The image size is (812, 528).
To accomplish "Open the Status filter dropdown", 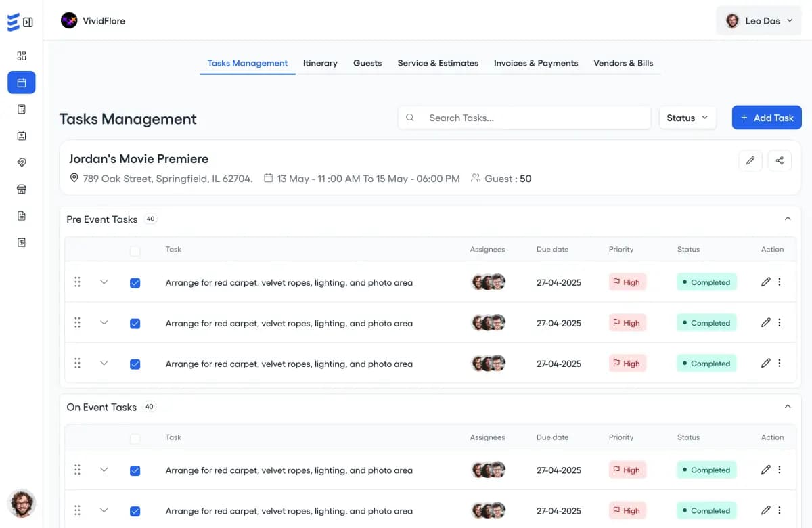I will point(687,117).
